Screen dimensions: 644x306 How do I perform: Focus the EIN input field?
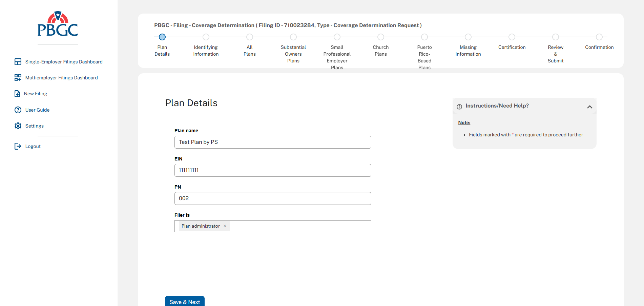coord(273,170)
